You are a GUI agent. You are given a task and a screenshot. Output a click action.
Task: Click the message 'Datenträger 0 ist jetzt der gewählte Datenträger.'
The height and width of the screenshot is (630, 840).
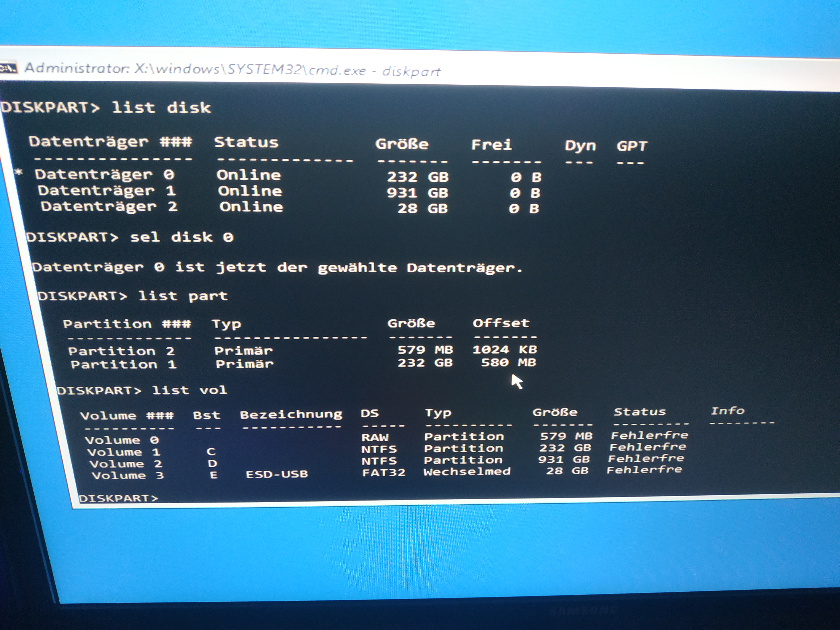277,268
